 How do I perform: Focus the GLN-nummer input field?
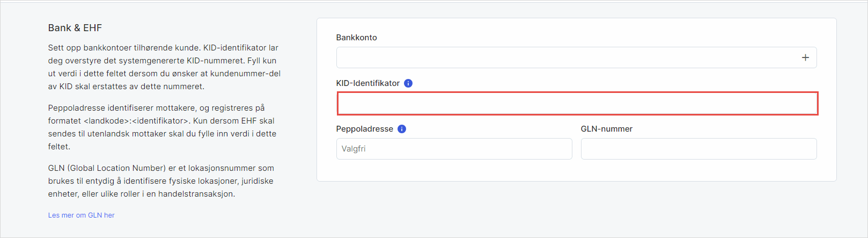[x=698, y=149]
